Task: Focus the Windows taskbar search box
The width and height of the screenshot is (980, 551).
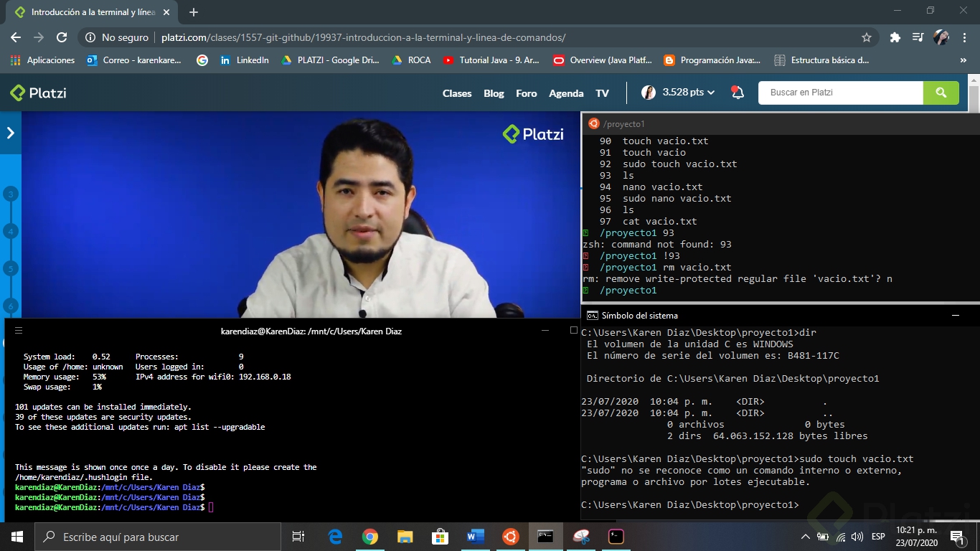Action: pyautogui.click(x=157, y=537)
